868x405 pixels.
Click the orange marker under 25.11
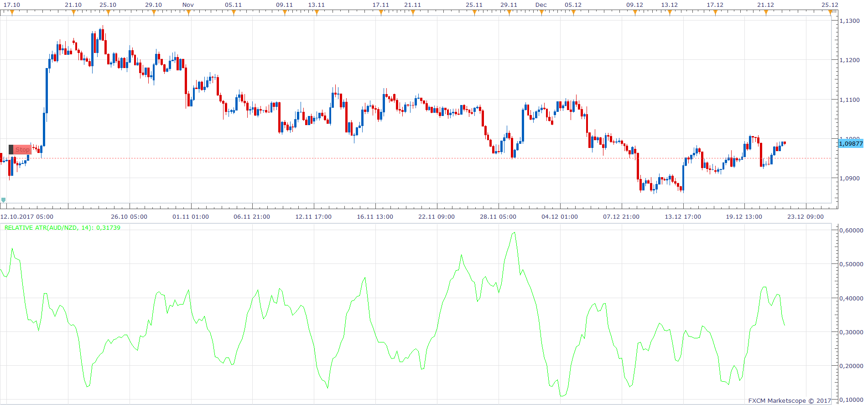click(474, 12)
